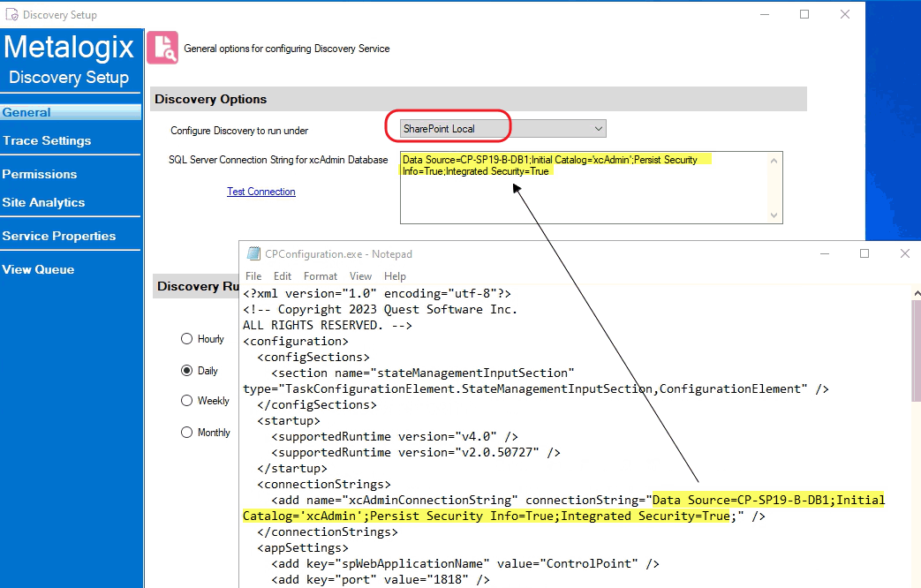Click the Discovery Service document icon

pyautogui.click(x=162, y=47)
